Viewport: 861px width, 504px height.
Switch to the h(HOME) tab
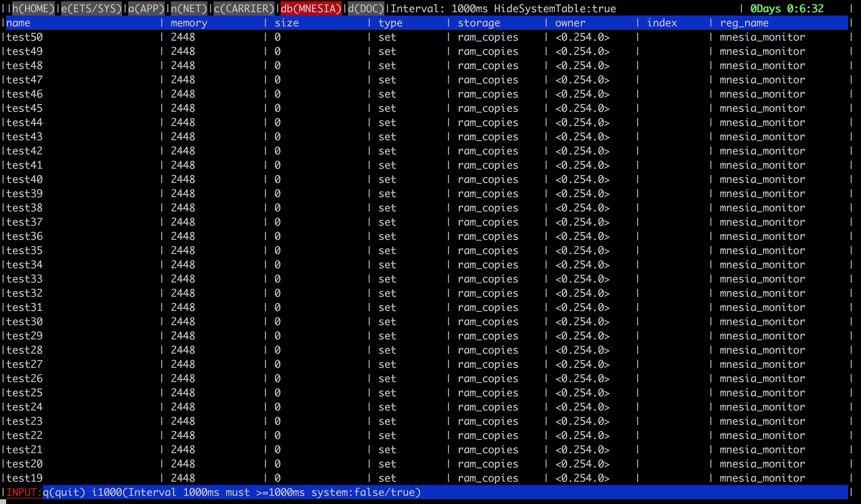click(33, 8)
